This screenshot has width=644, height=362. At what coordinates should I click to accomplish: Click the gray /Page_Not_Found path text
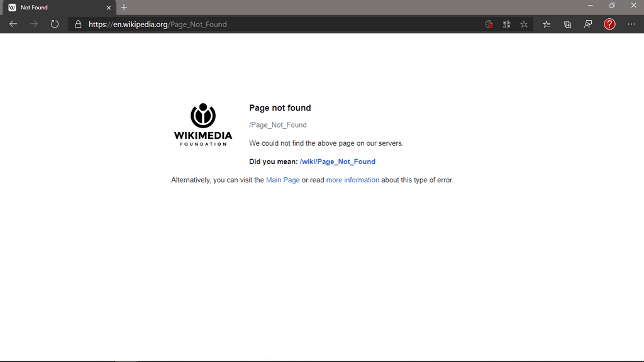[277, 125]
